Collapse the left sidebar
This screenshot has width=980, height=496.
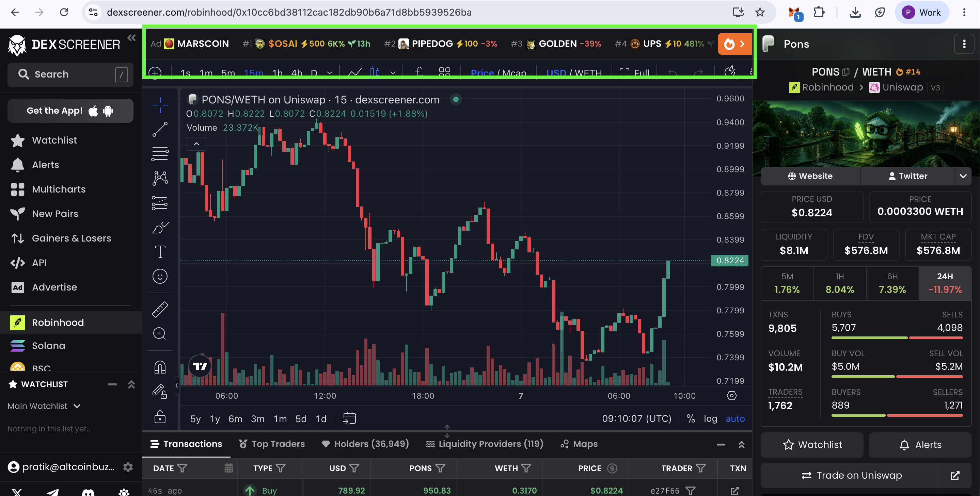tap(132, 38)
